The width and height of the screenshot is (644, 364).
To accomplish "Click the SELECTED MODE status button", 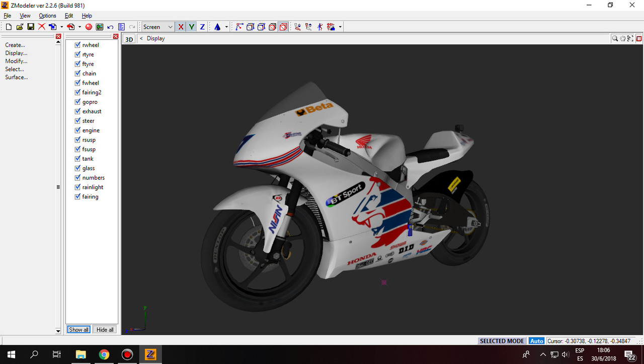I will tap(502, 341).
